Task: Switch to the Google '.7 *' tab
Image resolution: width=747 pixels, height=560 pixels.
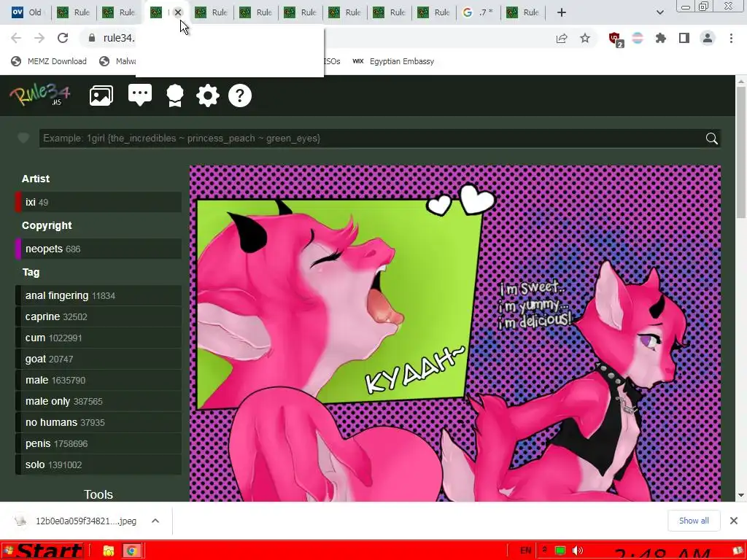Action: click(478, 12)
